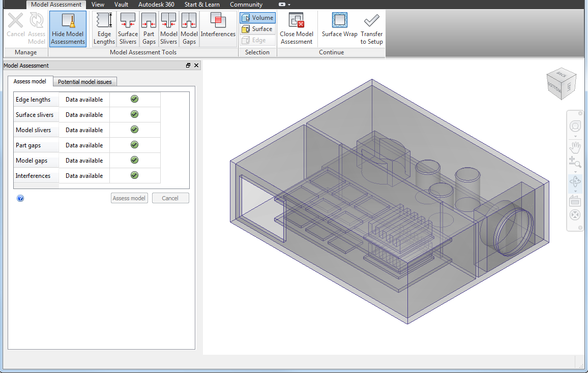Image resolution: width=588 pixels, height=373 pixels.
Task: Open the Surface Slivers tool
Action: point(128,28)
